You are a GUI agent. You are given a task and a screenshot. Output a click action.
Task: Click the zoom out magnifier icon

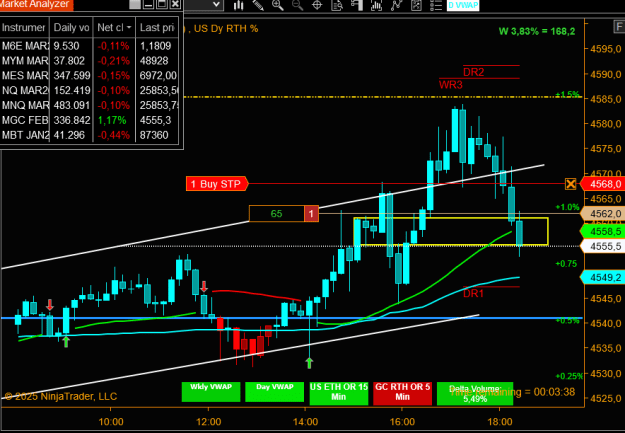point(297,5)
